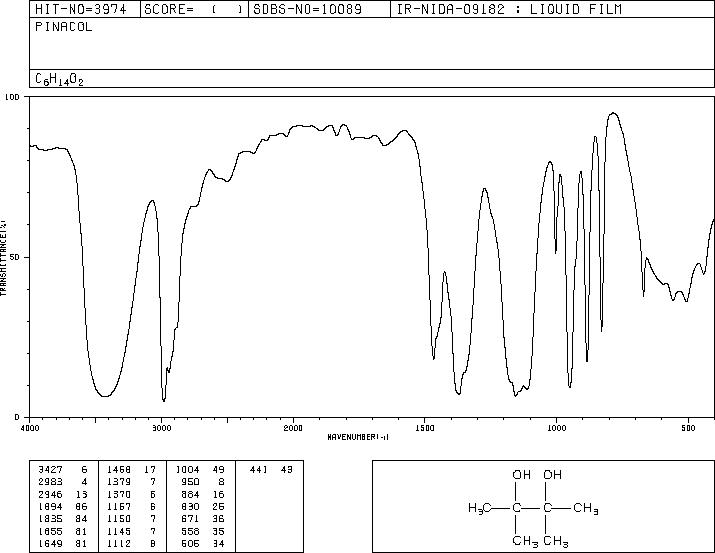Select peak table entry 1112
This screenshot has width=715, height=553.
coord(119,544)
